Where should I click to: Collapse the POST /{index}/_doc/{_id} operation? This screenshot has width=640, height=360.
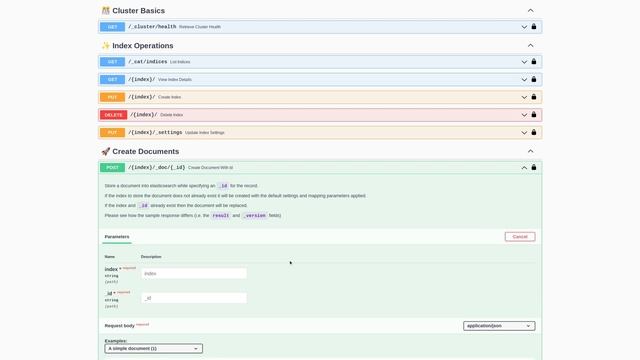524,168
